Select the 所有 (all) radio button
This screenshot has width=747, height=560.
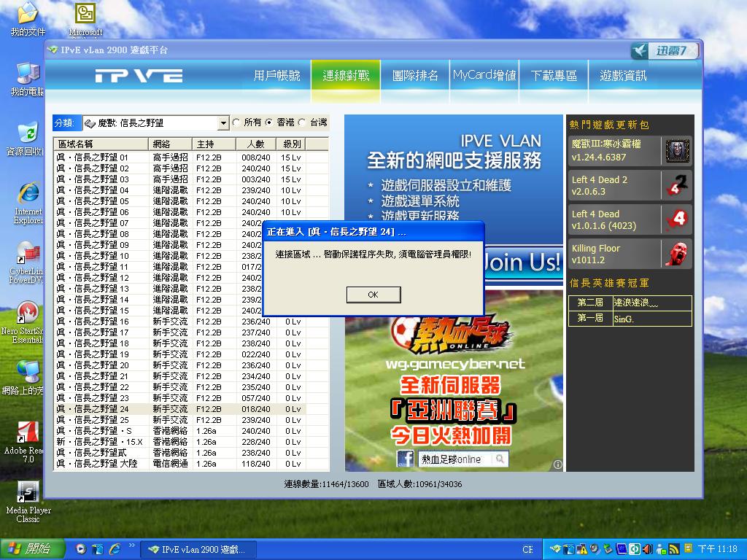tap(236, 122)
